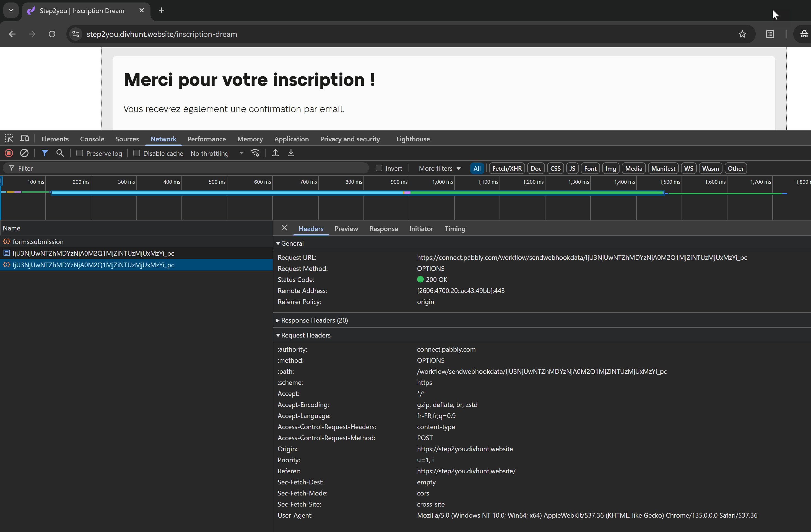811x532 pixels.
Task: Open the Sources panel
Action: point(127,139)
